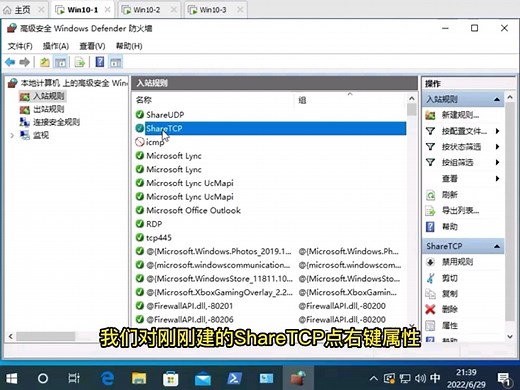520x390 pixels.
Task: Toggle the console tree pane toolbar icon
Action: (x=60, y=62)
